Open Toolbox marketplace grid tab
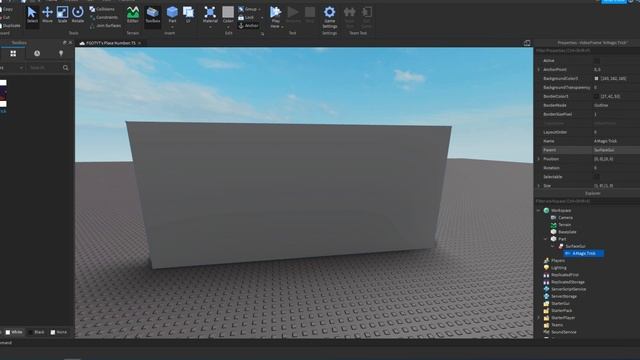The height and width of the screenshot is (360, 640). 13,53
